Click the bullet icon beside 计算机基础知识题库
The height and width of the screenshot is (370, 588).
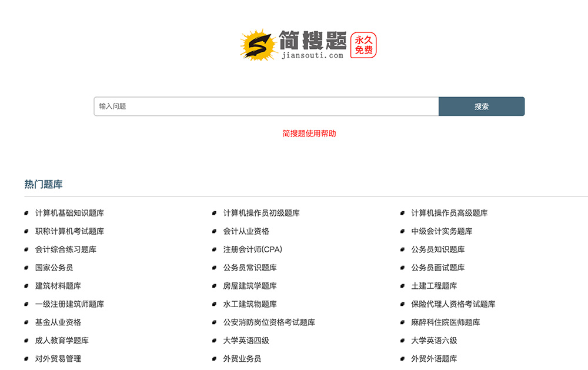tap(26, 213)
